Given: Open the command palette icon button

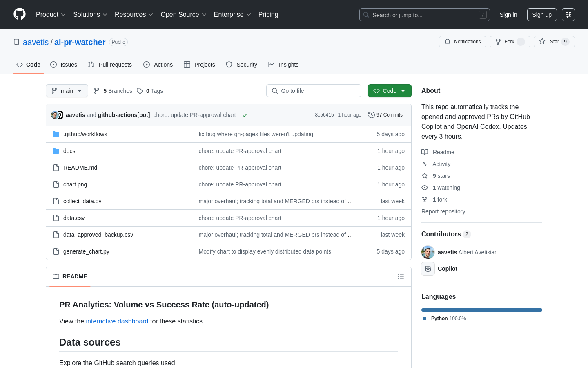Looking at the screenshot, I should tap(568, 15).
